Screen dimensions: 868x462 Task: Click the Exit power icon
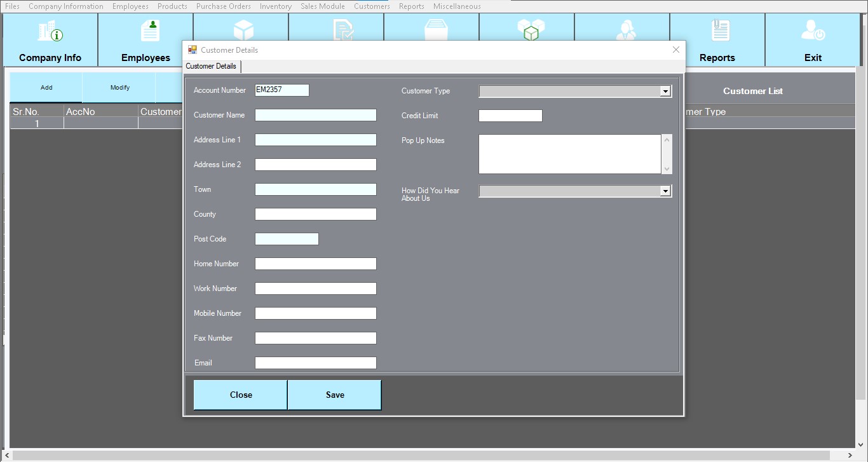click(x=813, y=31)
